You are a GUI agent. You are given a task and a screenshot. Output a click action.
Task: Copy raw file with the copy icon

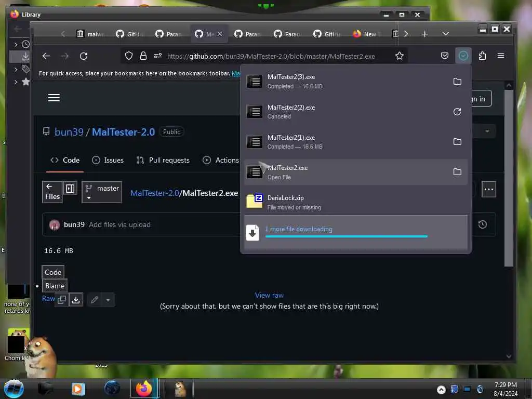coord(62,300)
